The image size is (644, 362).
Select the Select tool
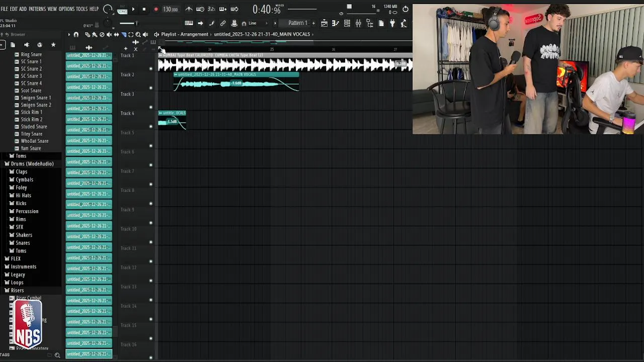(131, 34)
